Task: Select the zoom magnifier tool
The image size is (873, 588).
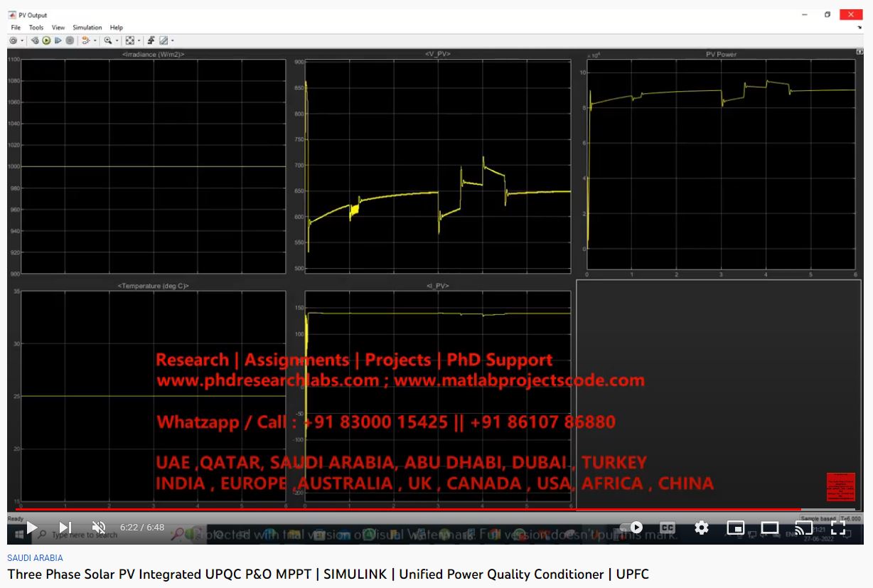Action: click(108, 41)
